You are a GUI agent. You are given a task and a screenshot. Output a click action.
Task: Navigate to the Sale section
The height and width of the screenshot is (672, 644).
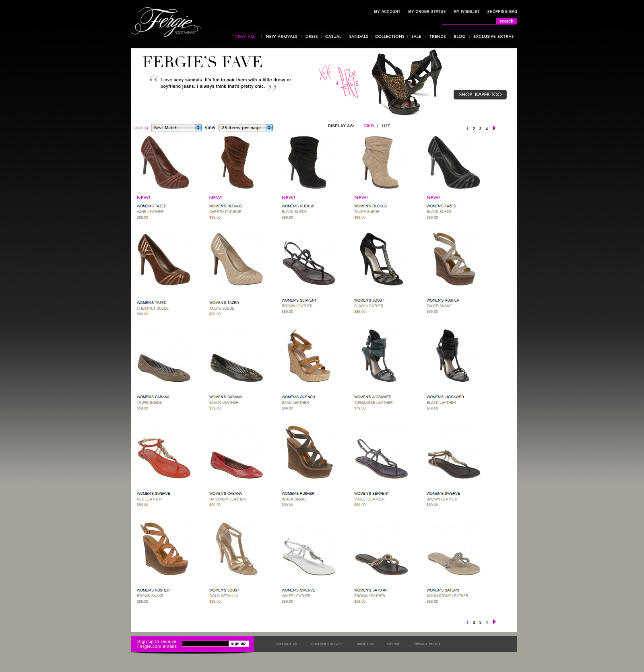pyautogui.click(x=416, y=37)
